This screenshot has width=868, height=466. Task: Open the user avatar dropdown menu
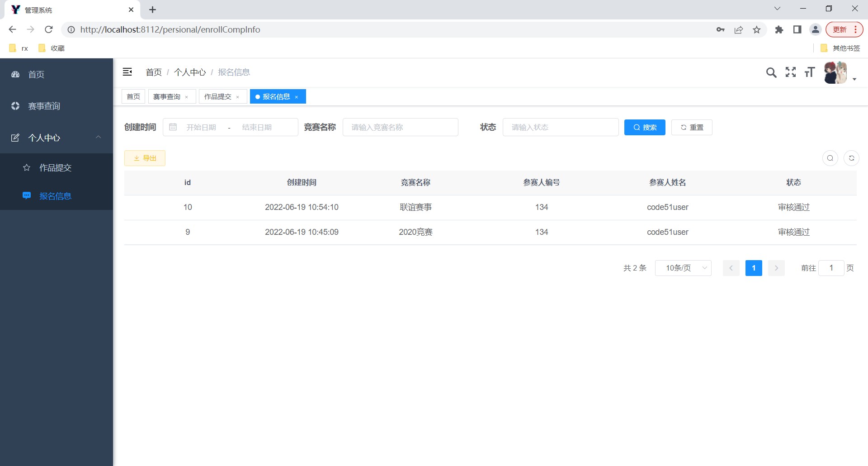[840, 73]
